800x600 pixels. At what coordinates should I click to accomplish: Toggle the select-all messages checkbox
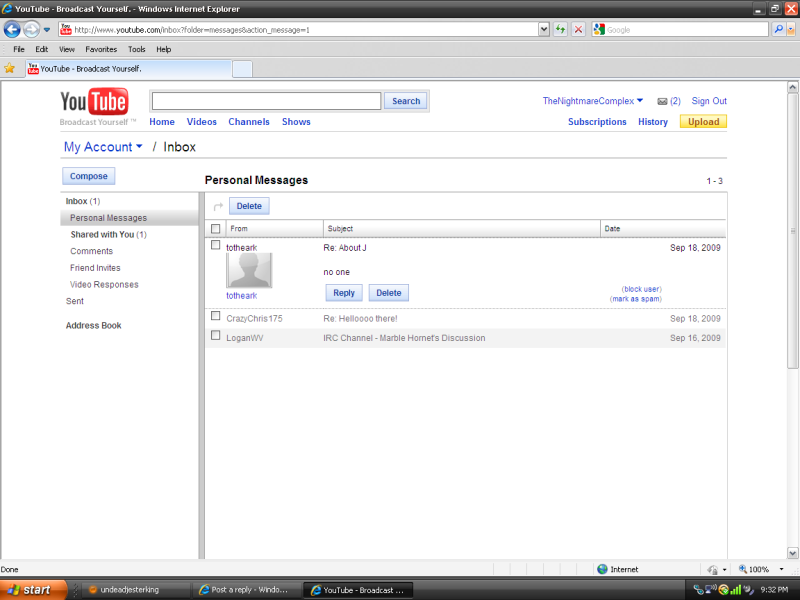[215, 229]
